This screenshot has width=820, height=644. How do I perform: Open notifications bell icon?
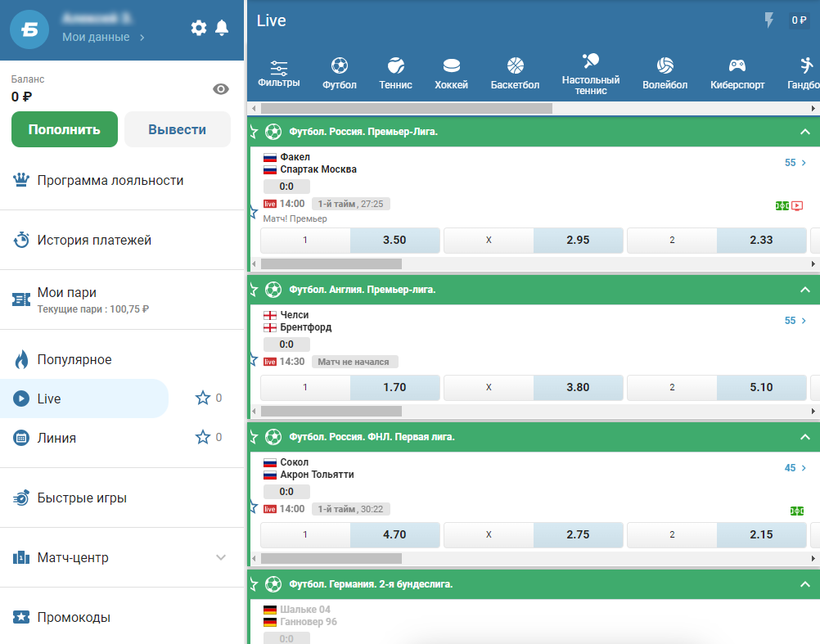tap(222, 28)
